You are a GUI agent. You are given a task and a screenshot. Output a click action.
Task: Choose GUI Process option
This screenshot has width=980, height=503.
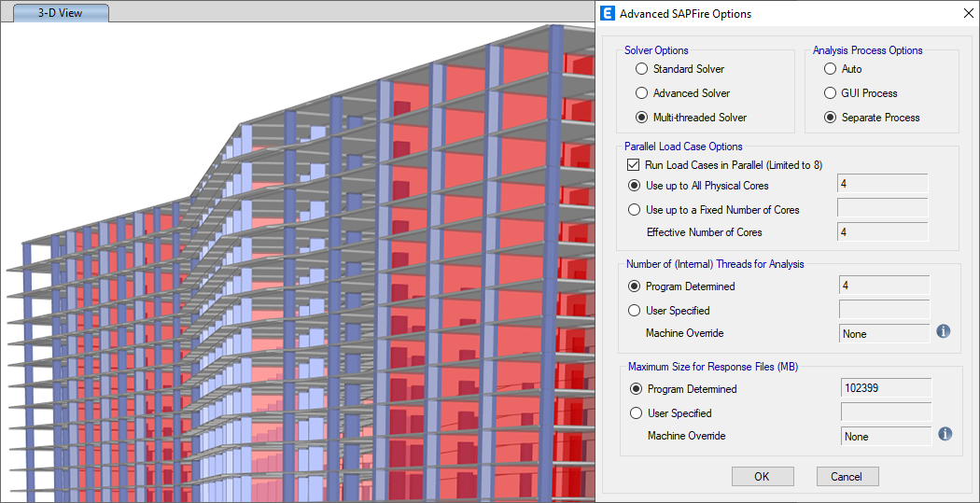click(861, 93)
